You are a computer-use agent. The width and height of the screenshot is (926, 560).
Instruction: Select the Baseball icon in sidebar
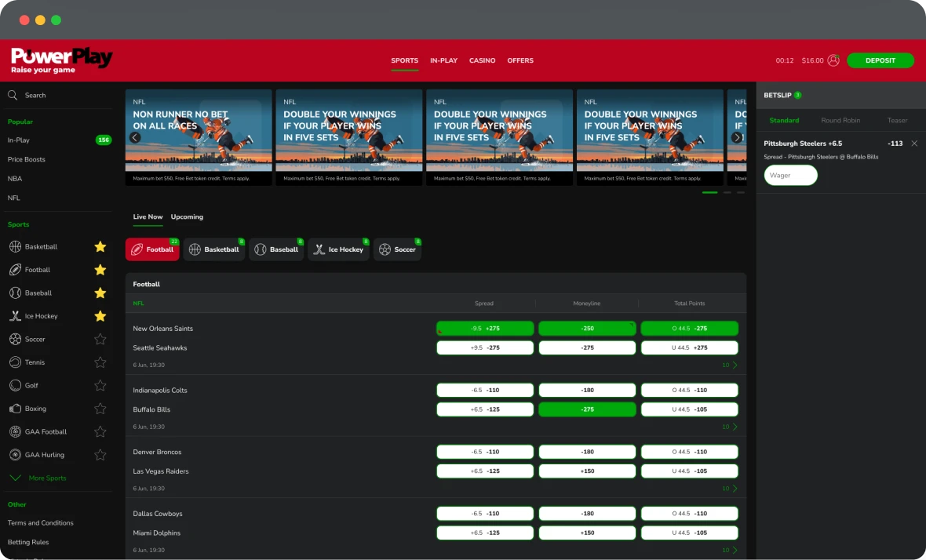pyautogui.click(x=16, y=293)
